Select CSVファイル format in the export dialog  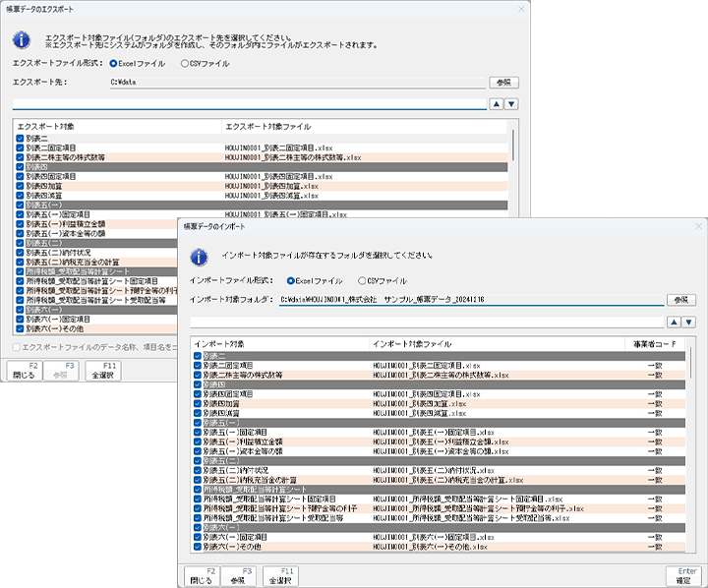coord(186,63)
